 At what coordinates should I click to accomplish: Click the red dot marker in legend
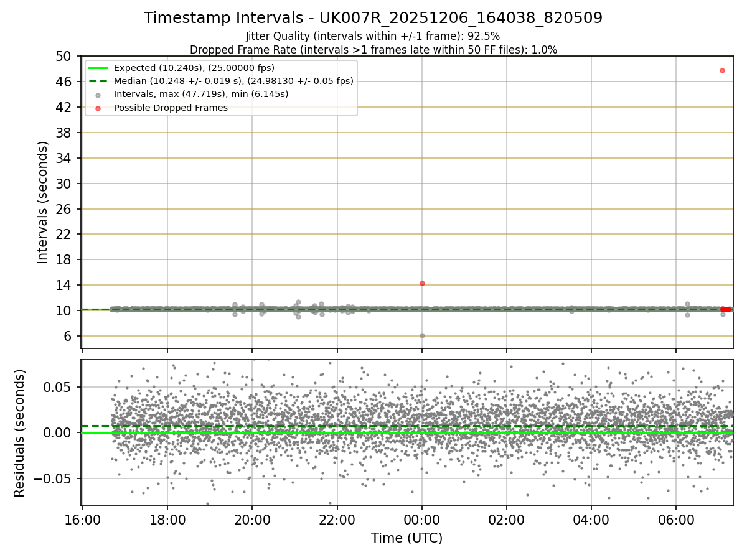(98, 108)
